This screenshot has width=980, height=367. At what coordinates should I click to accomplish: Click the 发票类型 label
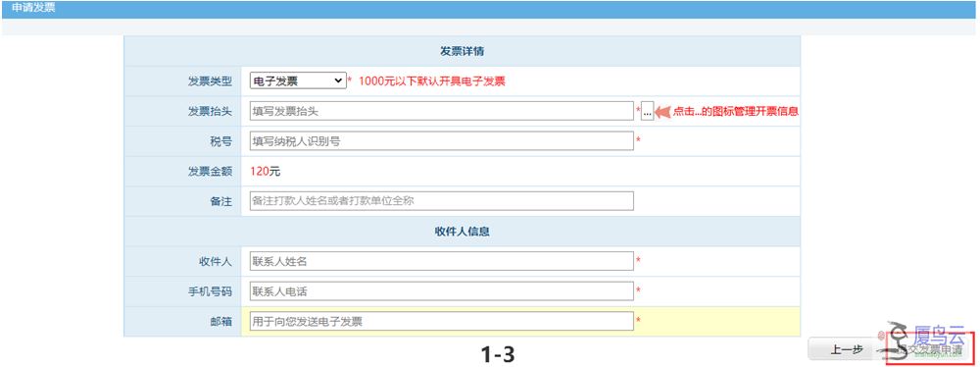tap(210, 81)
